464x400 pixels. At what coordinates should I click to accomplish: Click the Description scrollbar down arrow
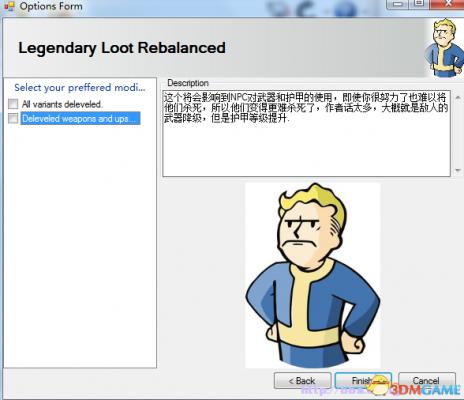457,170
